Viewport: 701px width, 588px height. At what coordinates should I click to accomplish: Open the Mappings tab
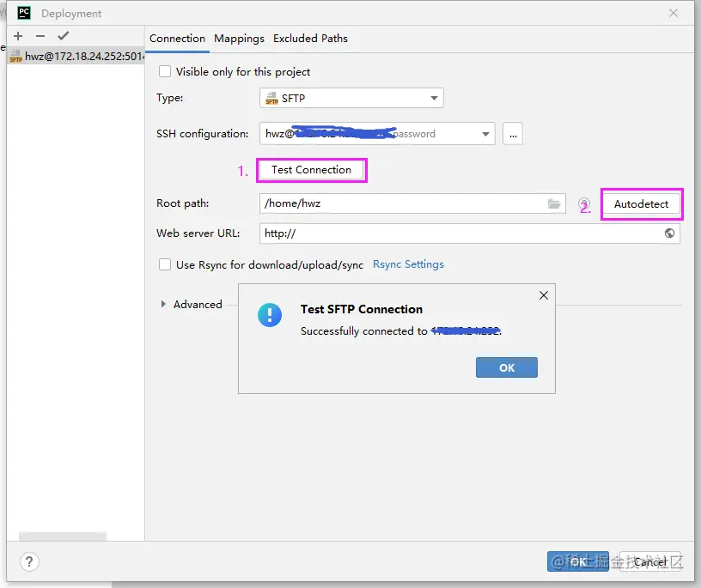(x=239, y=39)
